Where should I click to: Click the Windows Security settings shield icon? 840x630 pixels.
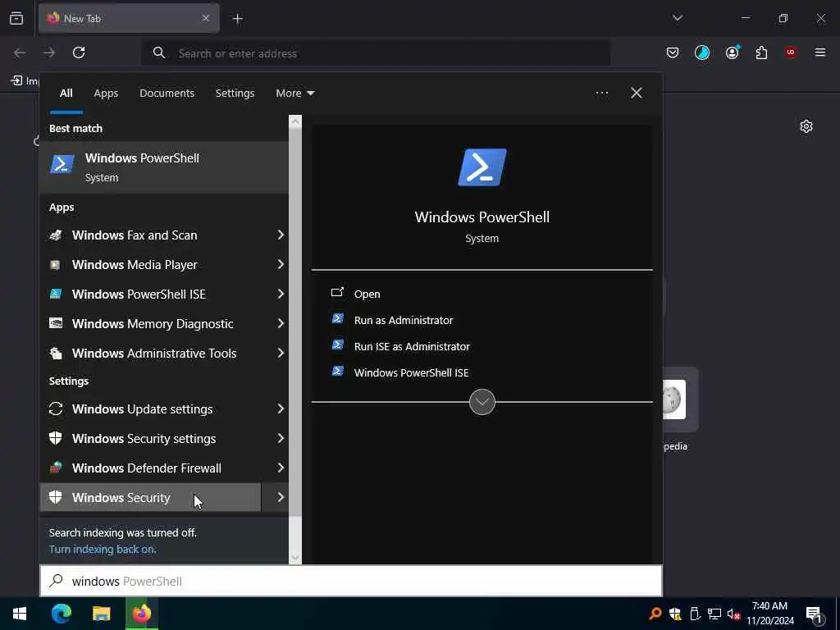(x=56, y=438)
